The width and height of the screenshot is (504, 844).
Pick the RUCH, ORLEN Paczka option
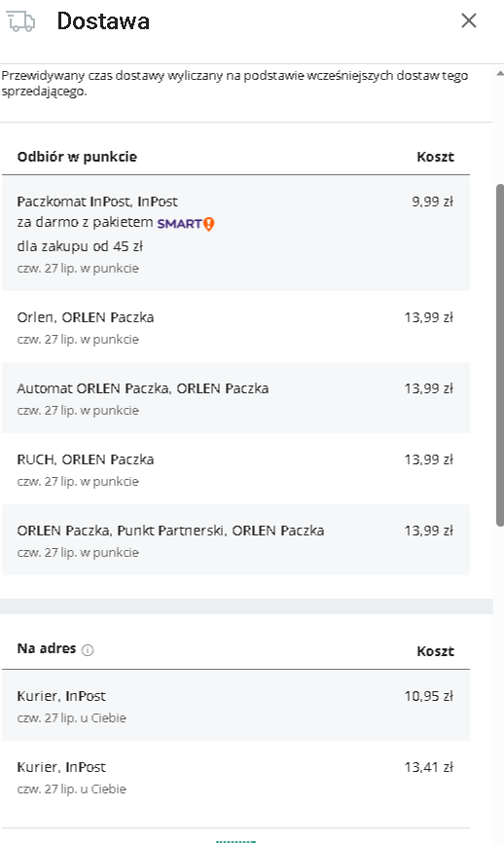pos(235,469)
